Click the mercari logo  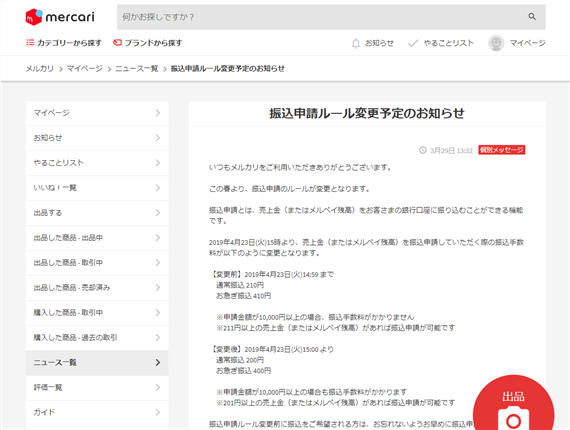[60, 17]
